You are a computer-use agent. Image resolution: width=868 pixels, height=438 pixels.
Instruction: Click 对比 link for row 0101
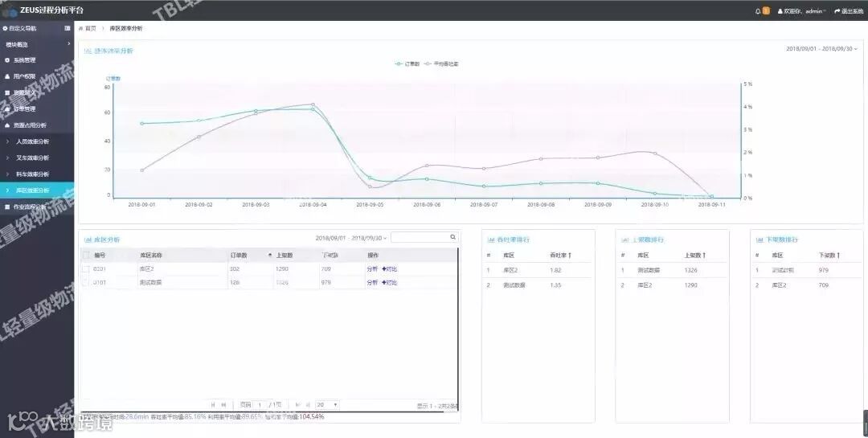pos(390,282)
